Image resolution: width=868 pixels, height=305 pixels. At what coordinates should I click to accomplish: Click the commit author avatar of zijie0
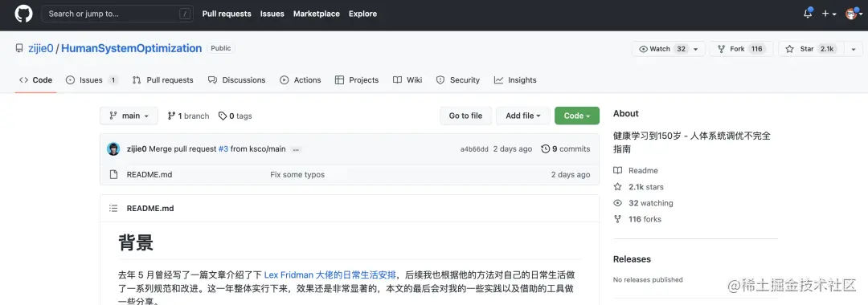113,148
